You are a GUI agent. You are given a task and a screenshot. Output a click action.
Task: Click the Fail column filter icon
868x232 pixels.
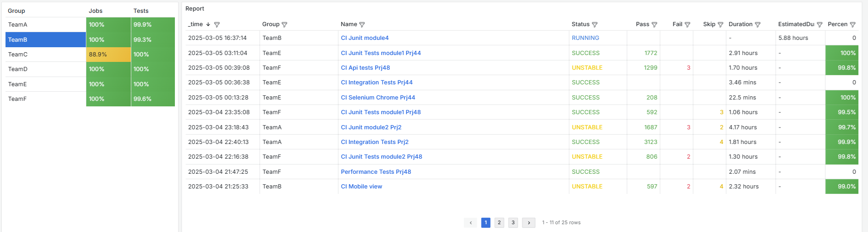click(x=687, y=25)
